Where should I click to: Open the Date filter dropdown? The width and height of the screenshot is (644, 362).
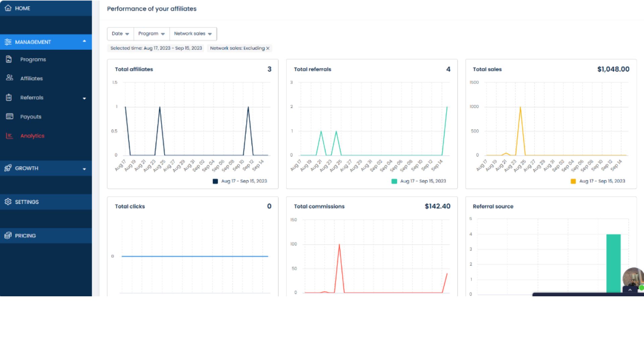[x=120, y=34]
